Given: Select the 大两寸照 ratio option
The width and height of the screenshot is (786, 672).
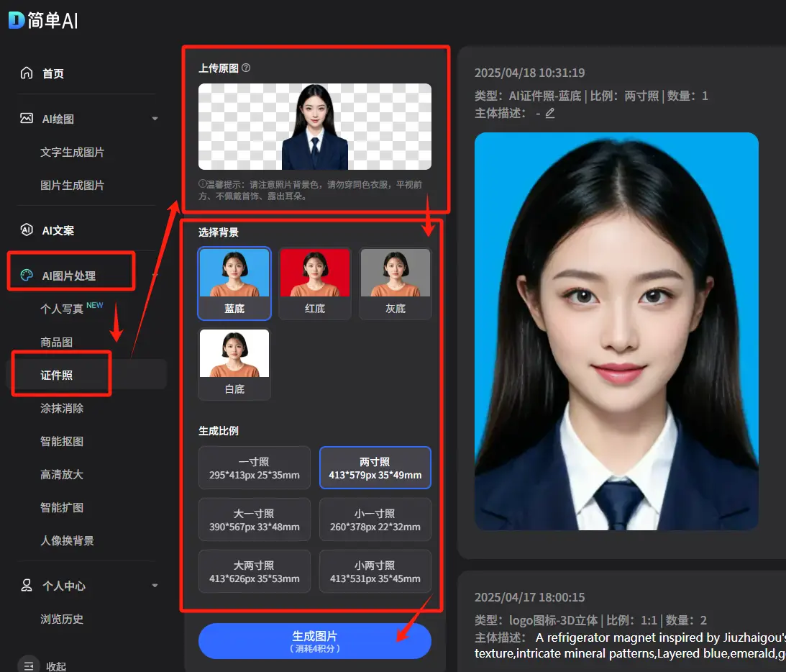Looking at the screenshot, I should (x=254, y=571).
